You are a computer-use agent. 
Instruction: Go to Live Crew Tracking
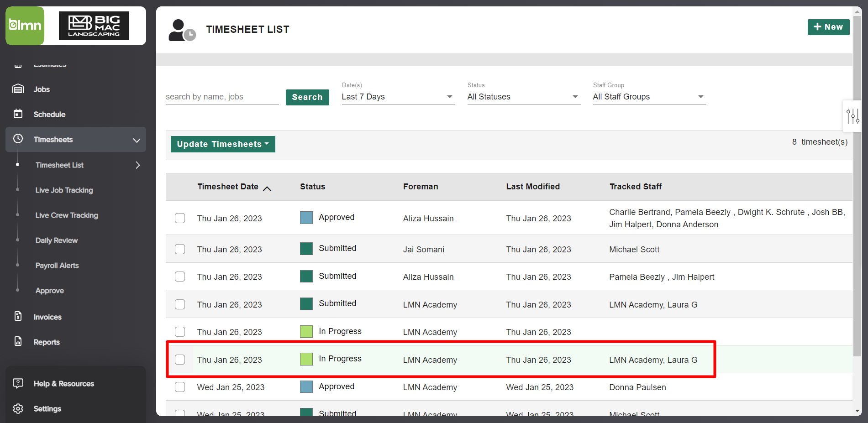click(x=67, y=215)
